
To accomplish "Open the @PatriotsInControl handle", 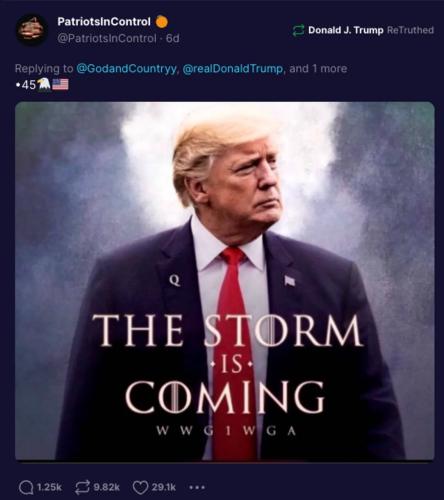I will point(106,39).
